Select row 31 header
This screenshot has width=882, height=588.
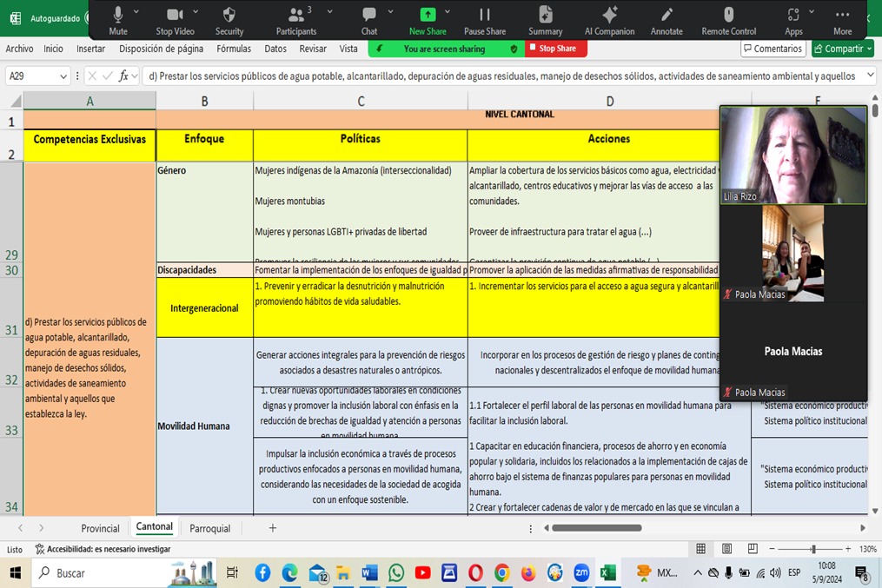[11, 307]
